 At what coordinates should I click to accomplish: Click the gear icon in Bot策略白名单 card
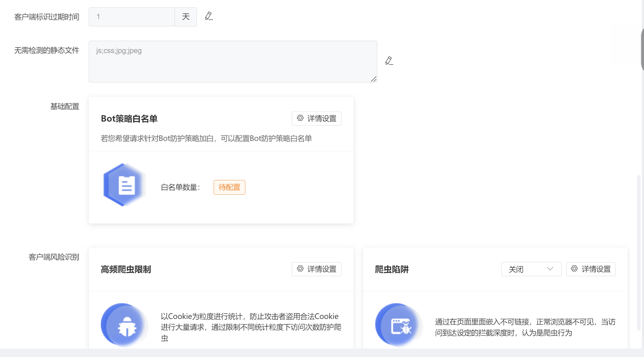coord(300,118)
